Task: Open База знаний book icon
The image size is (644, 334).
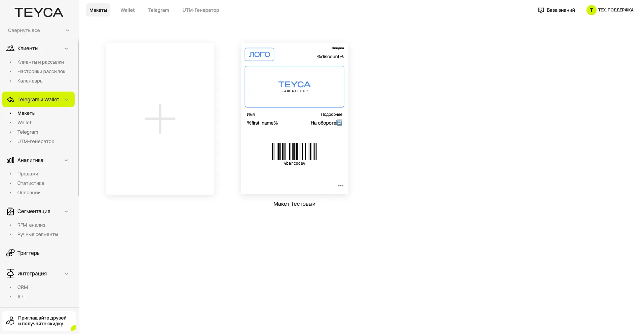Action: 541,10
